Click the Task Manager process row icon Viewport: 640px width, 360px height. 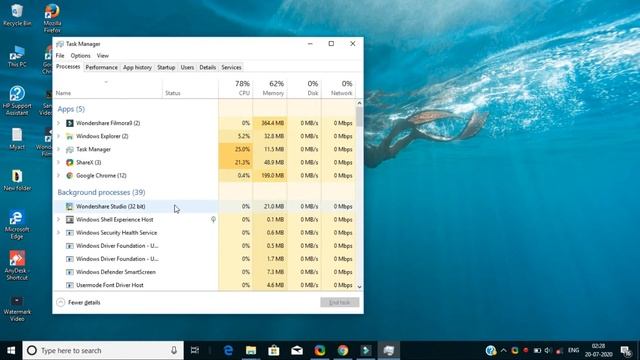70,149
